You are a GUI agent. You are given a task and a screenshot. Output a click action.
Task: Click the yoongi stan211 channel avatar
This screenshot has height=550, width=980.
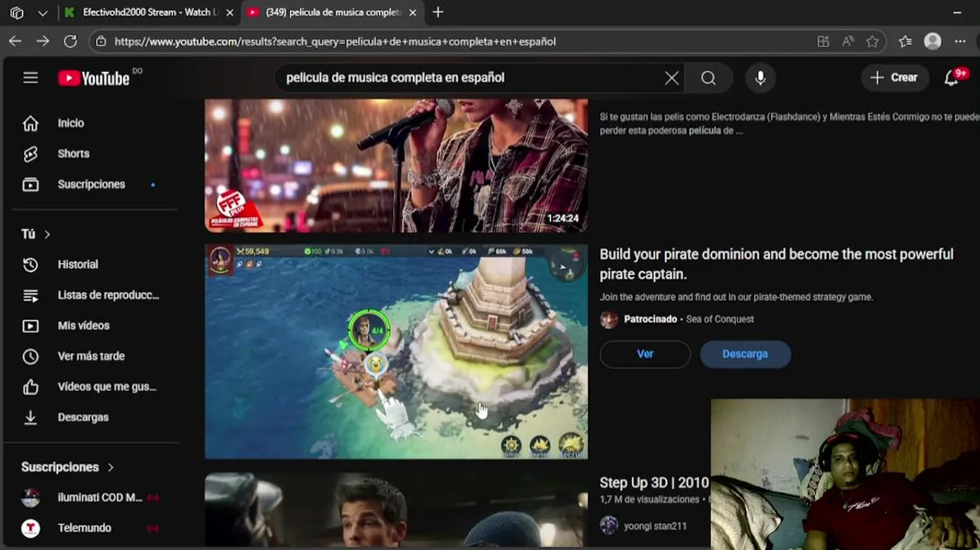pos(609,526)
